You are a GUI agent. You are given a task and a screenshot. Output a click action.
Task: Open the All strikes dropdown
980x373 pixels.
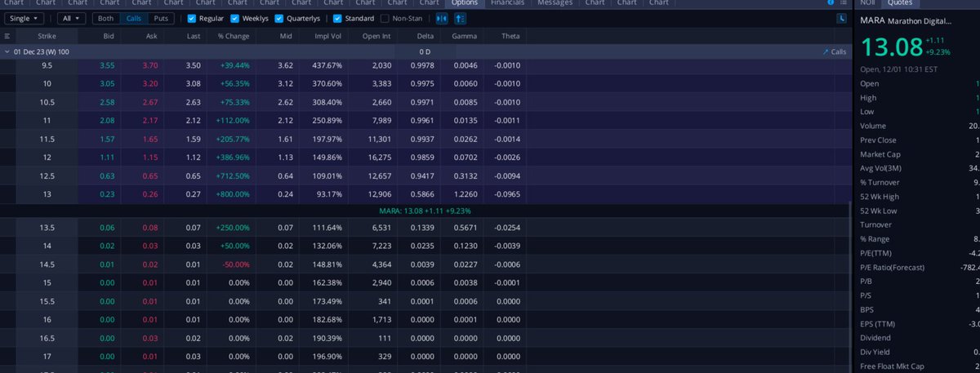coord(71,18)
